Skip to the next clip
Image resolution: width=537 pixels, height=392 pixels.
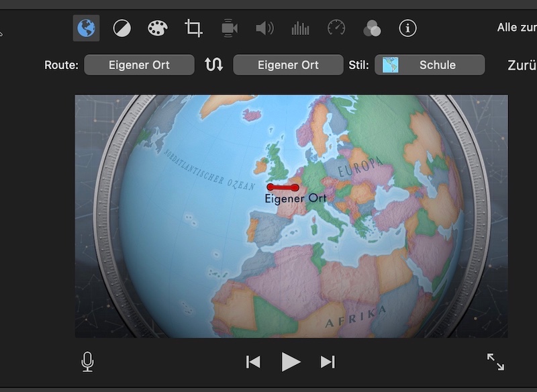click(x=328, y=362)
